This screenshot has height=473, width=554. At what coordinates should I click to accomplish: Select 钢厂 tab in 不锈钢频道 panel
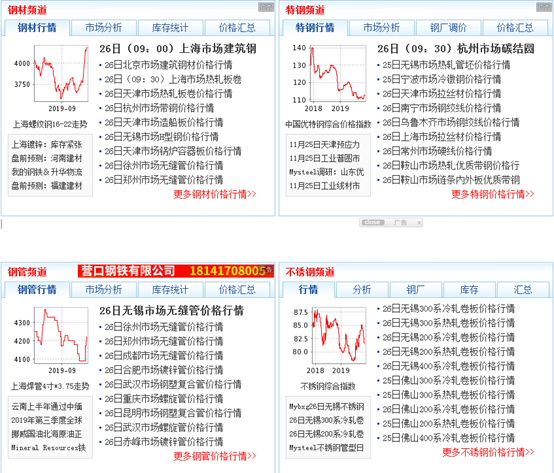pos(416,290)
